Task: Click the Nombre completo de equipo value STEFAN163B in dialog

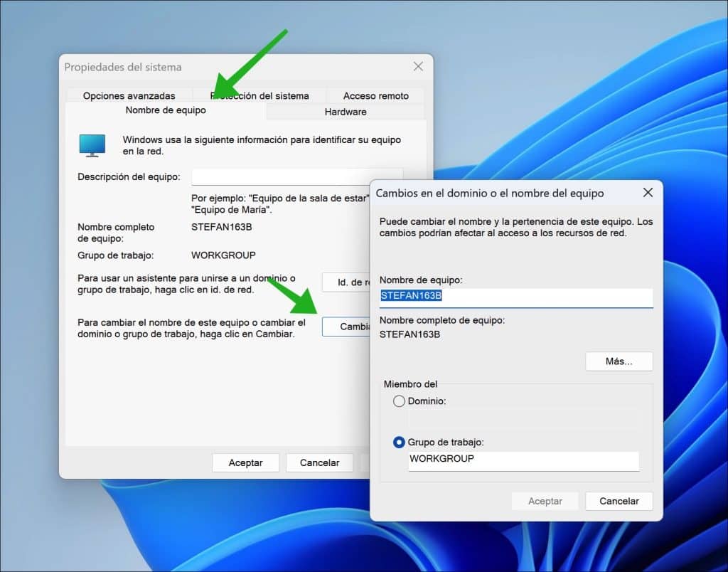Action: point(409,334)
